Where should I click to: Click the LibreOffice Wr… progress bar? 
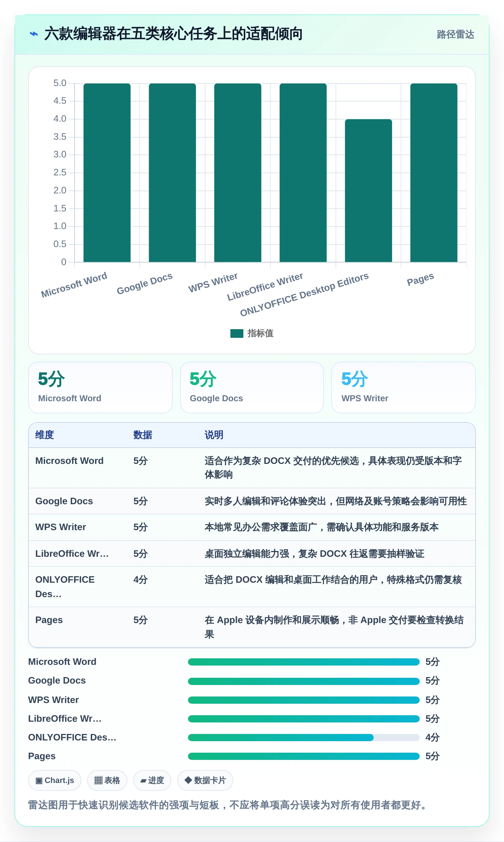(304, 719)
